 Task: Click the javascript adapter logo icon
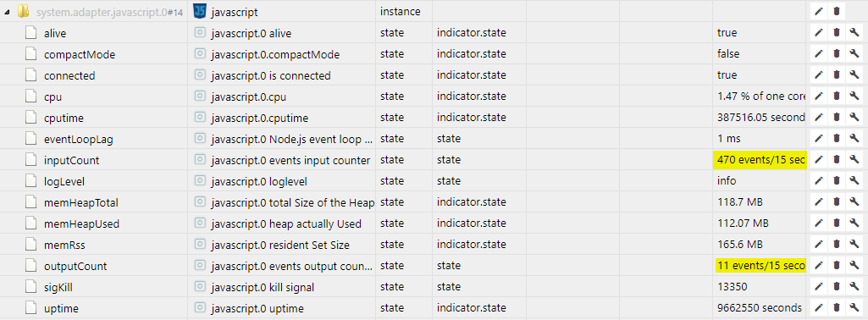tap(200, 11)
